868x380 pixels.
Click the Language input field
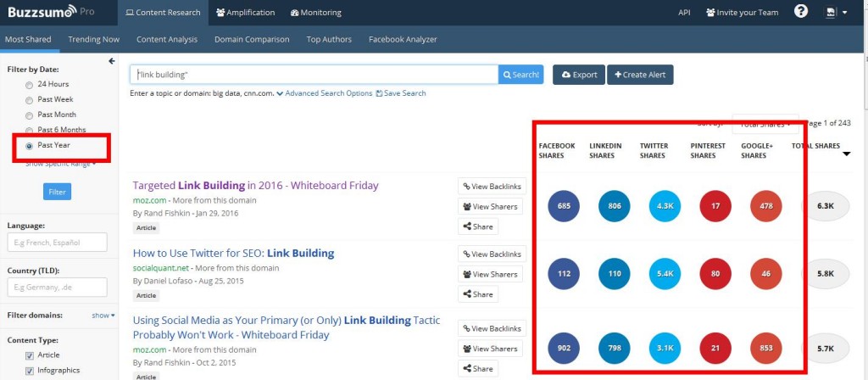57,243
